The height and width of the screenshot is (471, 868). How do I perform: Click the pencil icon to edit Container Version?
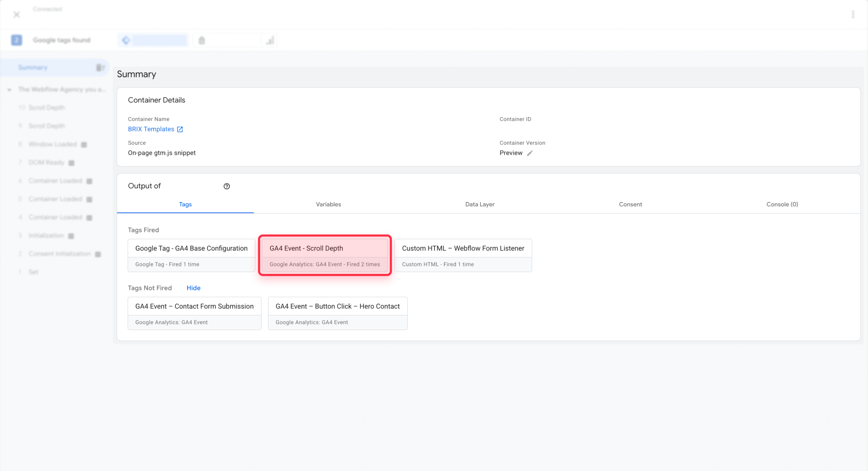tap(530, 153)
